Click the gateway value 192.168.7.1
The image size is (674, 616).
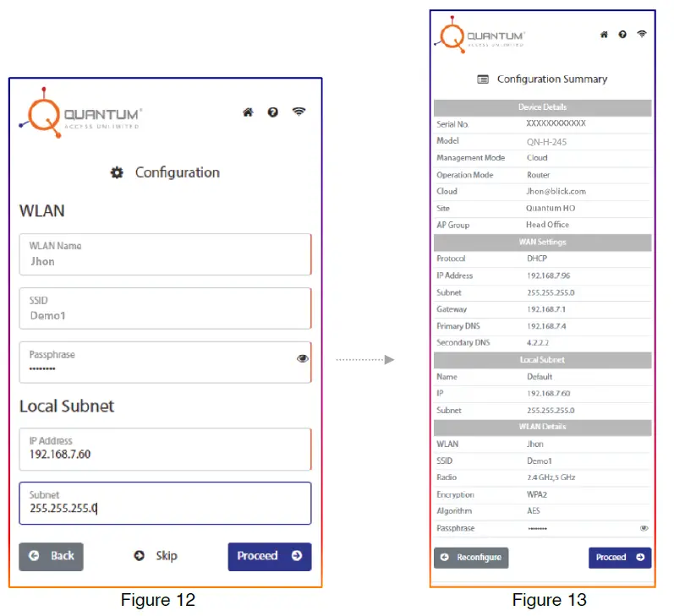[x=546, y=309]
